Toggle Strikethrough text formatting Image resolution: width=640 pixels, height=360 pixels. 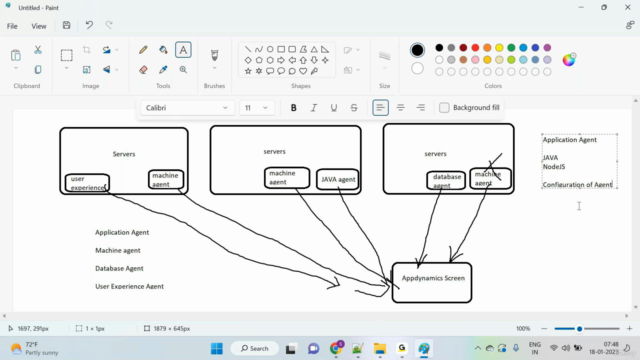point(354,108)
